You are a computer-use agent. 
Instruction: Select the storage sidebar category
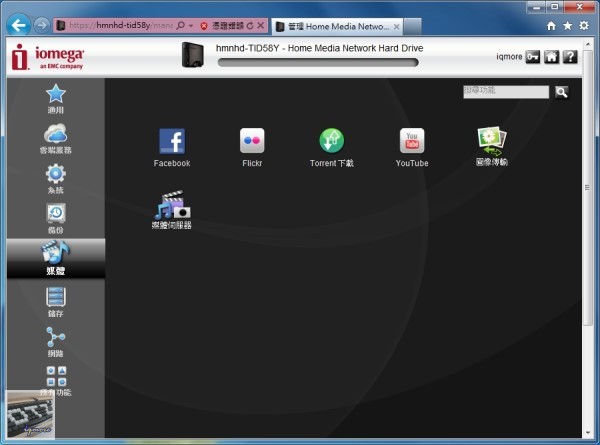56,302
